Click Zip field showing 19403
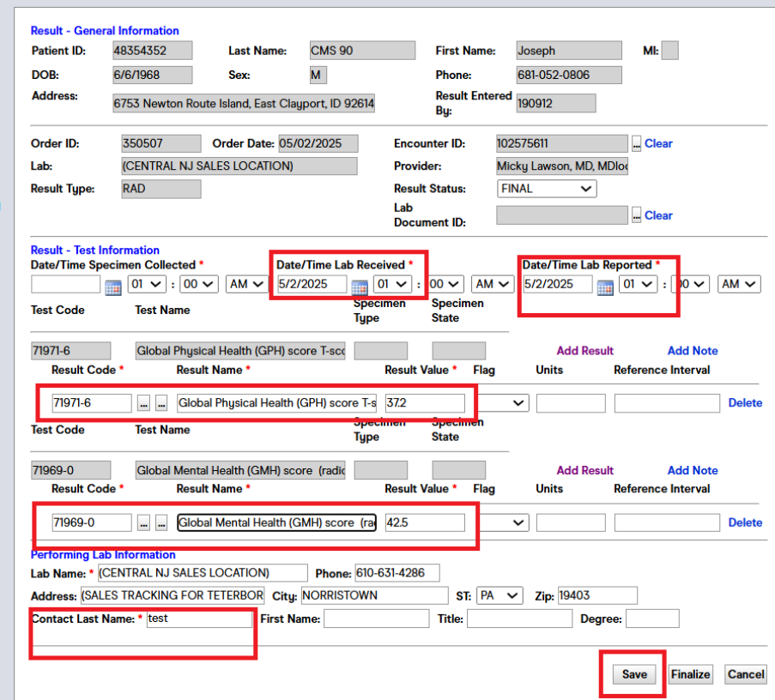This screenshot has width=775, height=700. pos(598,595)
